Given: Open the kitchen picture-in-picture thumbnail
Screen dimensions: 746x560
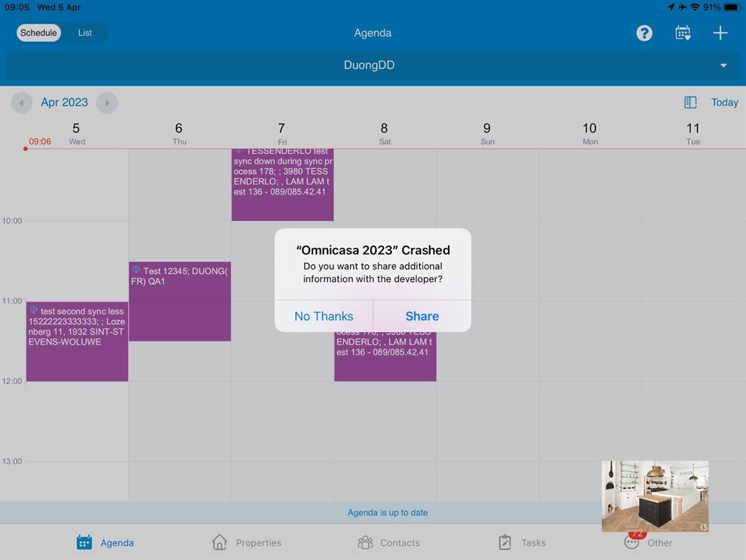Looking at the screenshot, I should click(x=655, y=496).
